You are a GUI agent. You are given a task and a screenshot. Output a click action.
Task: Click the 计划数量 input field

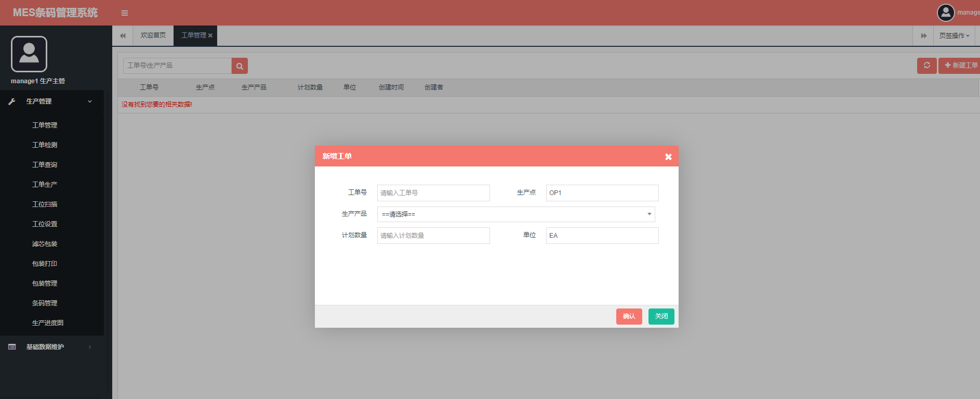433,236
